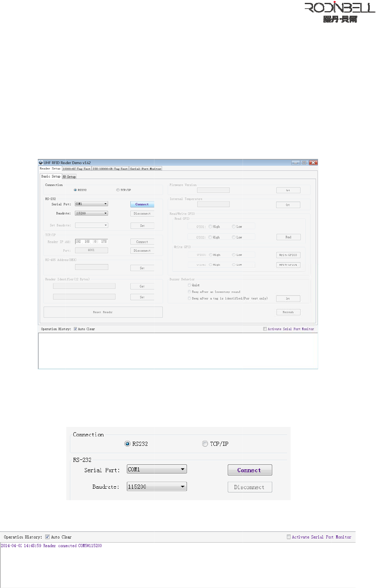
Task: Choose Low for GPIO4
Action: point(234,265)
